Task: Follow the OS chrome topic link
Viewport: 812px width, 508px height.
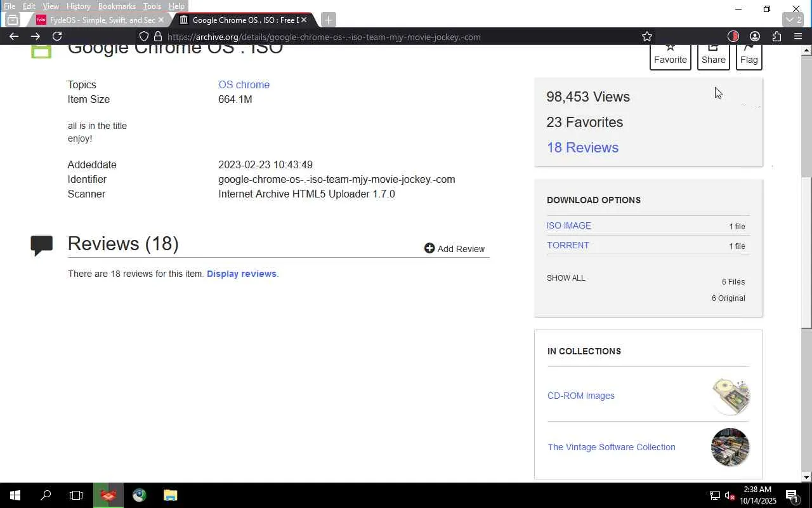Action: [x=244, y=84]
